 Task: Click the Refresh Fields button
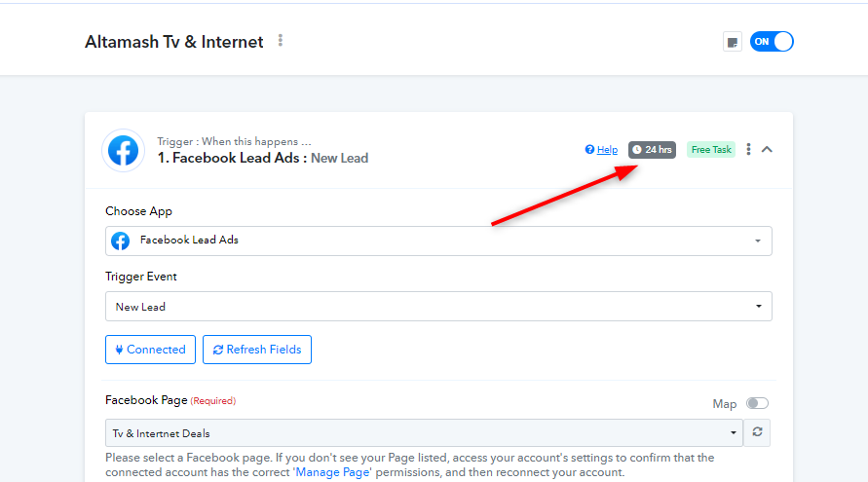point(257,350)
